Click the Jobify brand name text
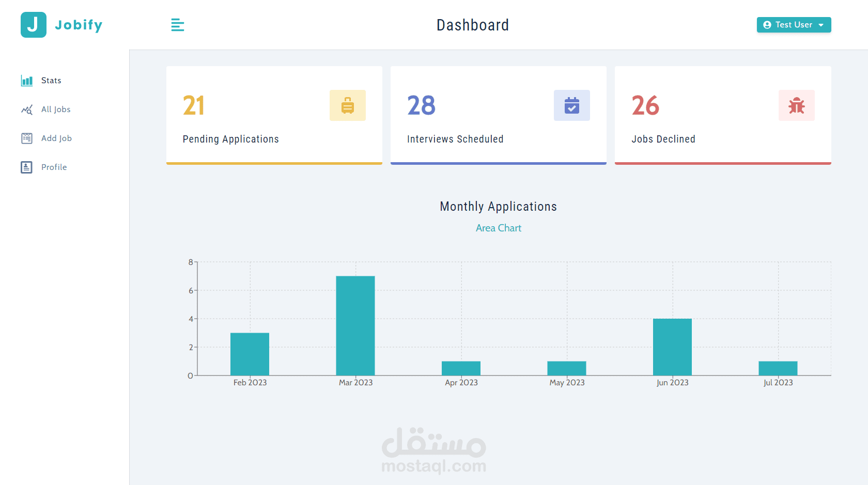 tap(79, 25)
